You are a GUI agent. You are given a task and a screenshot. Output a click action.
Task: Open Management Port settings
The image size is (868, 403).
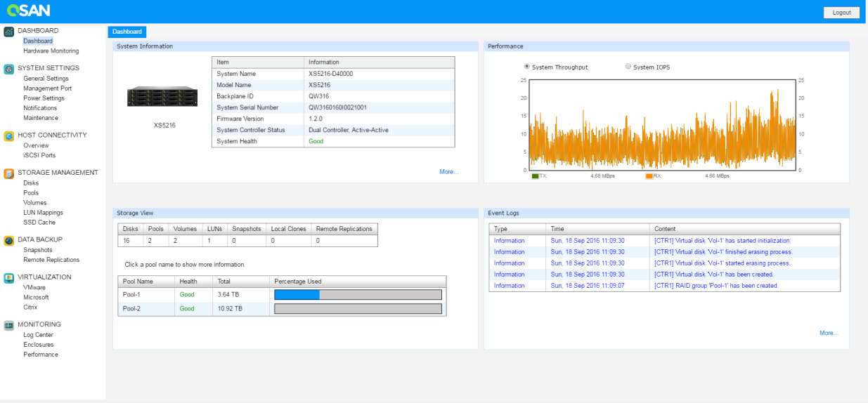click(48, 88)
